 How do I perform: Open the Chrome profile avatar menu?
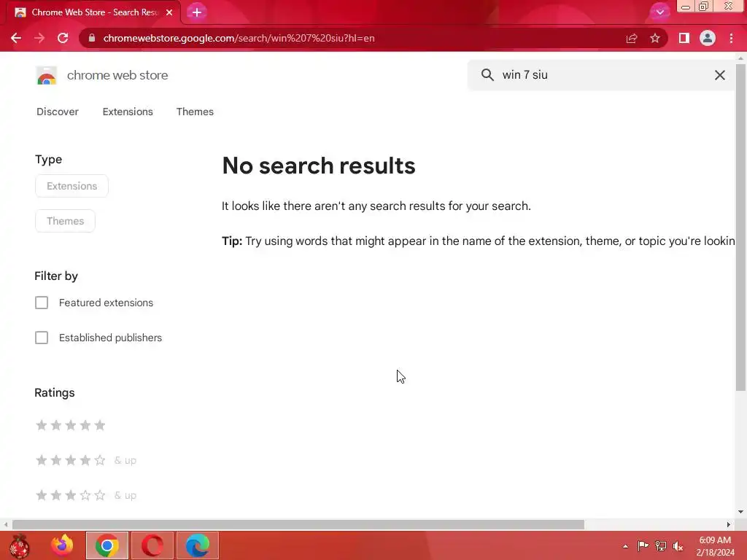click(708, 38)
